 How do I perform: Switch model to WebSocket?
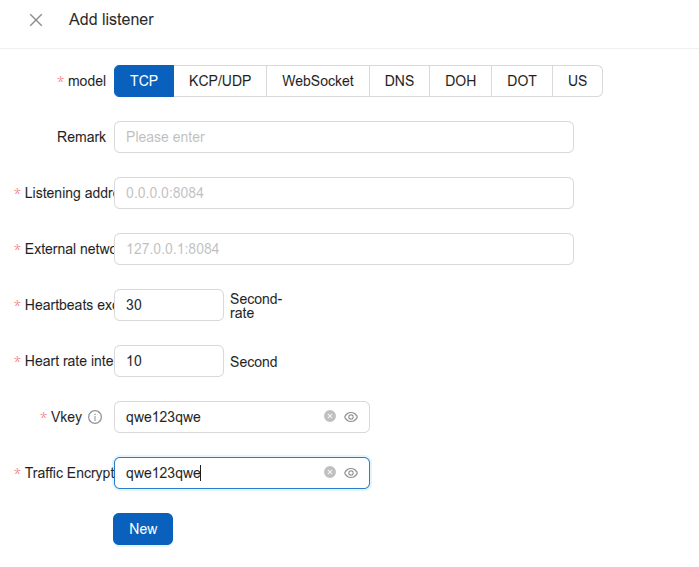click(x=317, y=81)
